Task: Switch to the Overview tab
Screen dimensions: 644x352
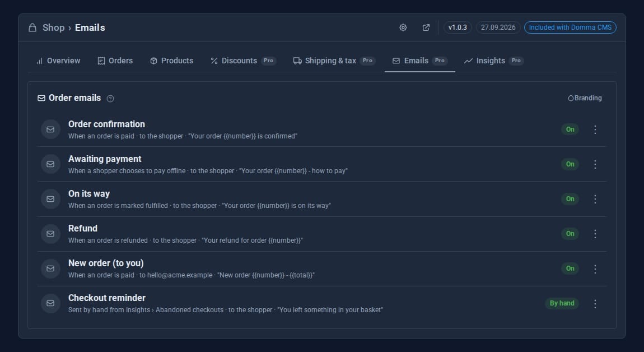Action: (x=58, y=61)
